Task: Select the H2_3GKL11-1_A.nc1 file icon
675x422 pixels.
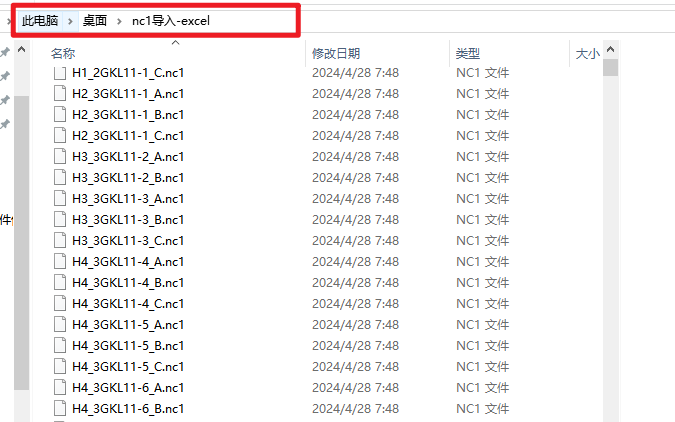Action: point(60,93)
